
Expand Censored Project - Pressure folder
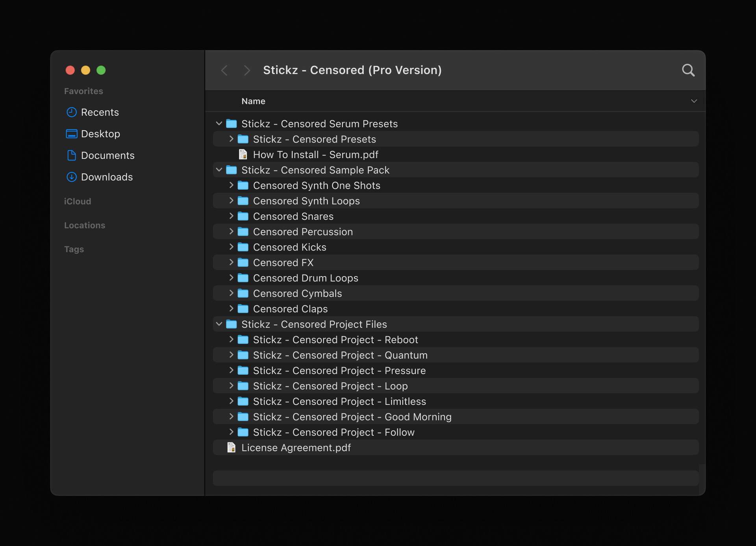coord(231,370)
